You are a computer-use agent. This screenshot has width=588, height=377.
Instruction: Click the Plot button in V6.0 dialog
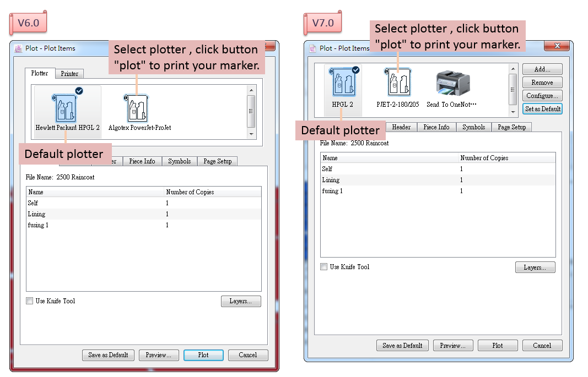click(x=203, y=355)
